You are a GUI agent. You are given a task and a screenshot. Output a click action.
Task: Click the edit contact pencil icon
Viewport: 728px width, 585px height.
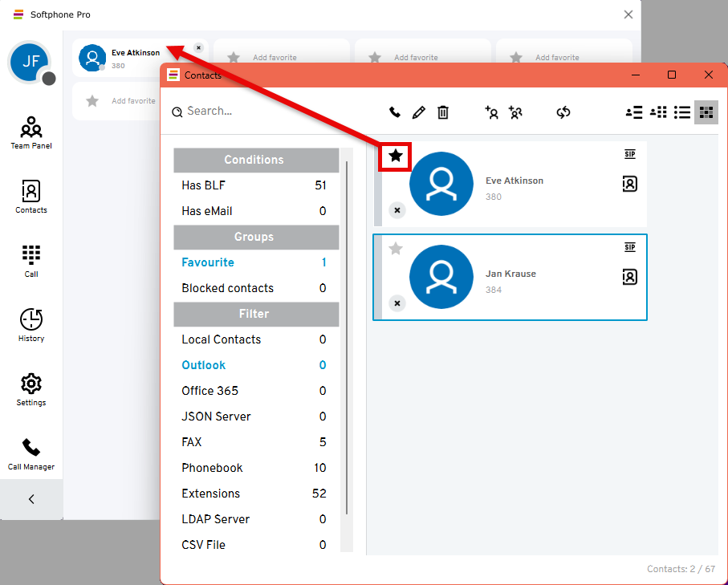click(x=418, y=112)
